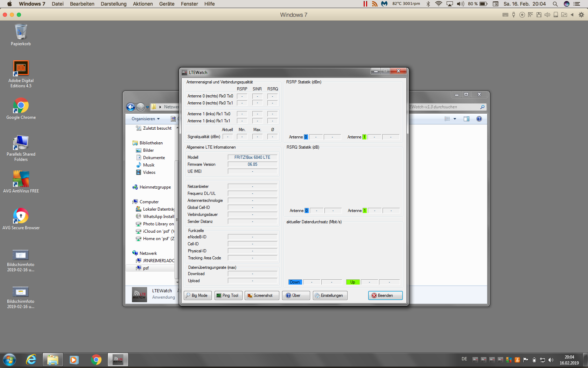Viewport: 588px width, 368px height.
Task: Quit LTEWatch with the Beenden button
Action: click(385, 295)
